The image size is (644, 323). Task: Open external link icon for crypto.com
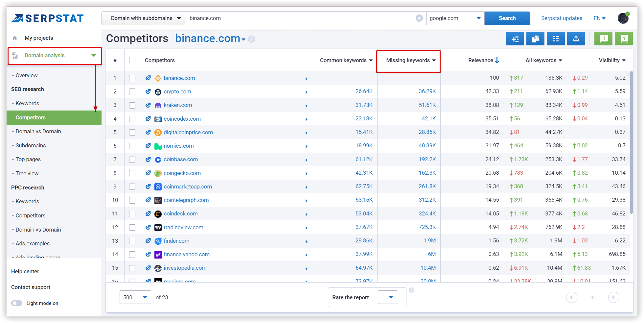[148, 91]
